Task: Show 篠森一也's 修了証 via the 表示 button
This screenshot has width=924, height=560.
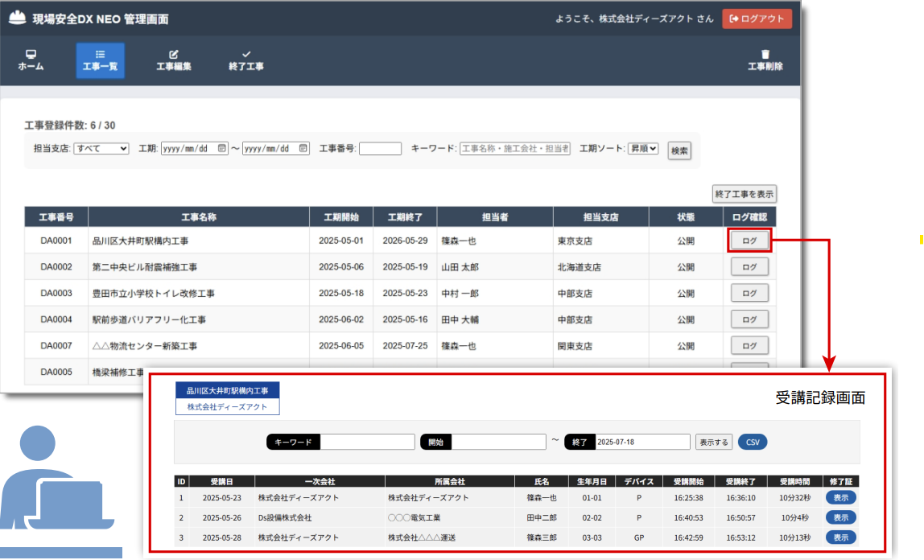Action: coord(840,497)
